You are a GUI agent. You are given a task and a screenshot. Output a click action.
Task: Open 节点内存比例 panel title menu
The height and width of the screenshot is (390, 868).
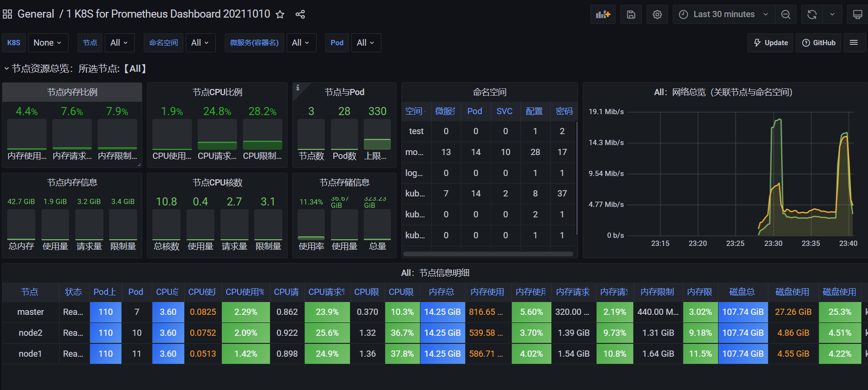click(x=72, y=92)
